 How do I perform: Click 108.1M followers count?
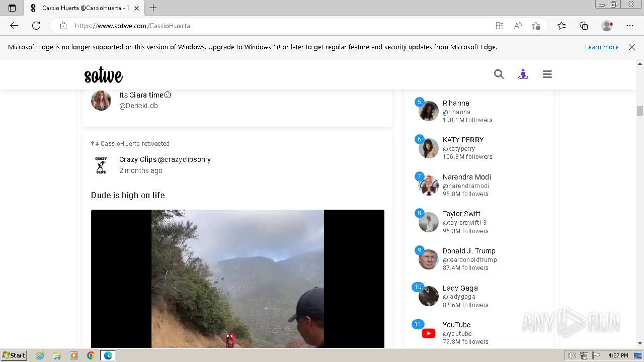point(467,120)
